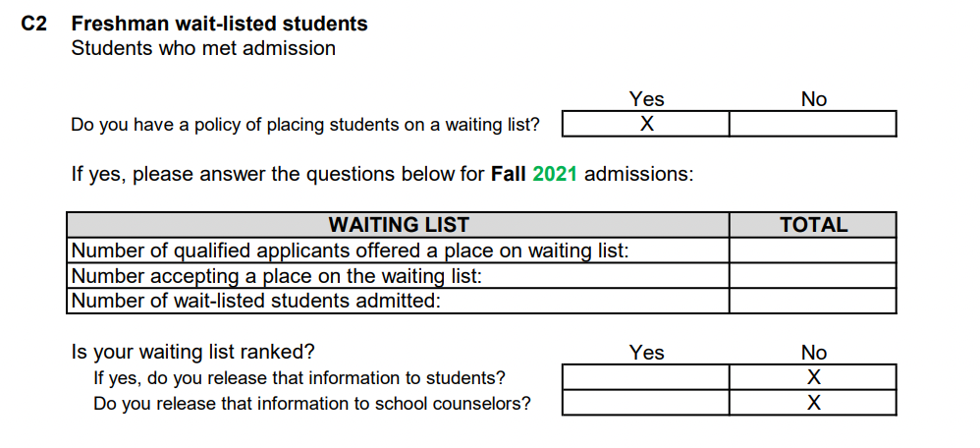
Task: Check the No box for waiting list policy
Action: pos(812,124)
